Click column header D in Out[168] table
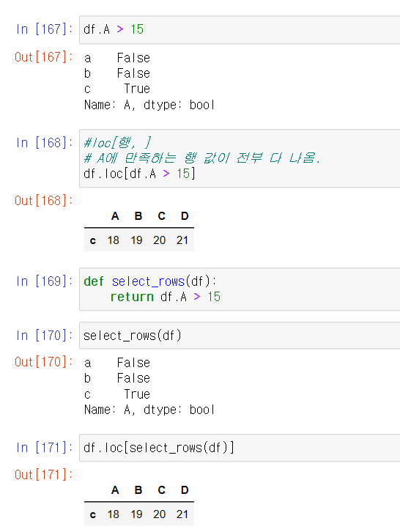This screenshot has height=532, width=400. pos(185,216)
